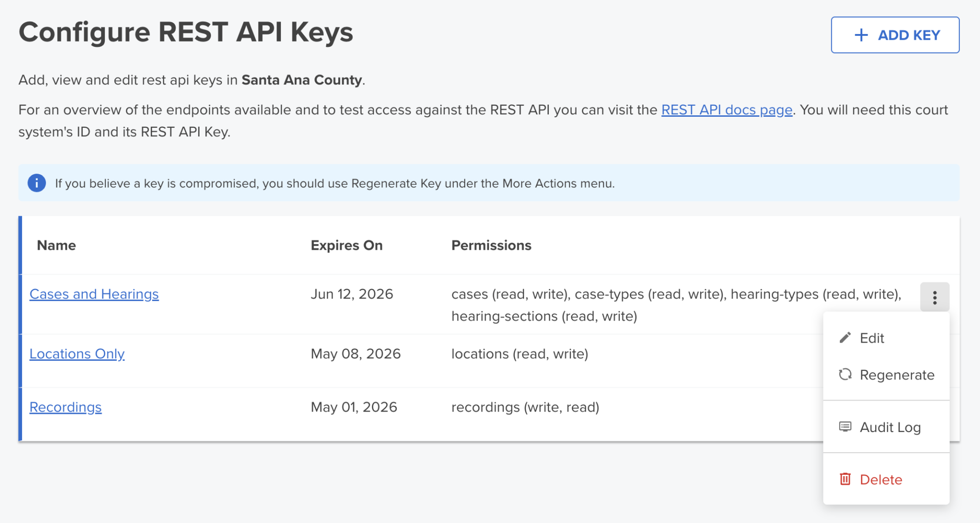This screenshot has height=523, width=980.
Task: Click the ADD KEY button
Action: point(895,35)
